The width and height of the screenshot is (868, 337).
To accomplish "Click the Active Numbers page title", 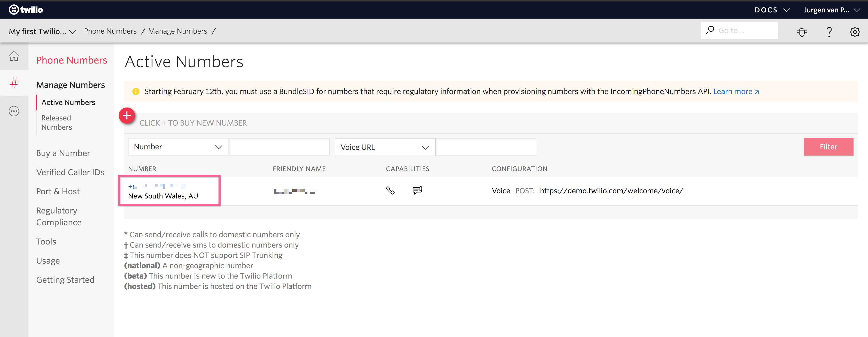I will [x=184, y=62].
